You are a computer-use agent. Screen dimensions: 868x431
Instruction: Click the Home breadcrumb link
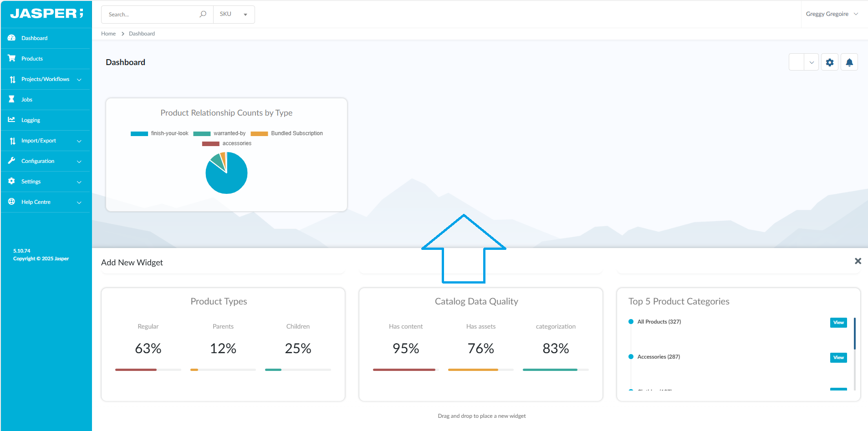[x=108, y=34]
